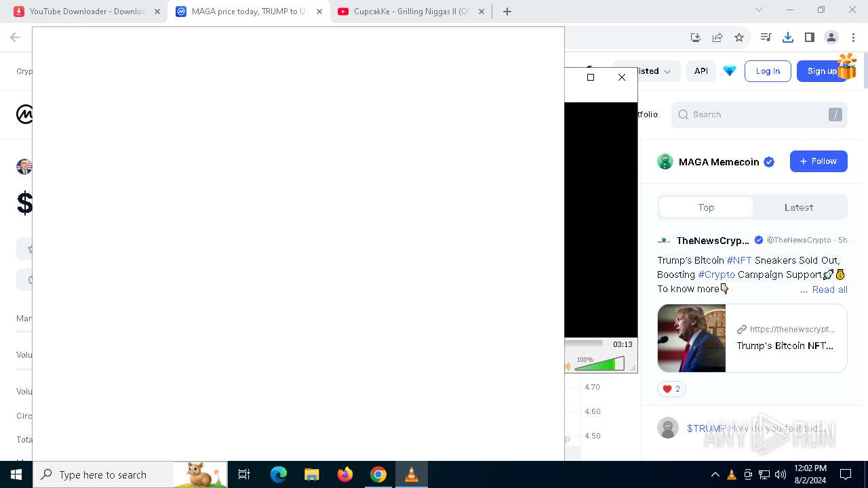Go back to previous page
This screenshot has width=868, height=488.
(15, 37)
